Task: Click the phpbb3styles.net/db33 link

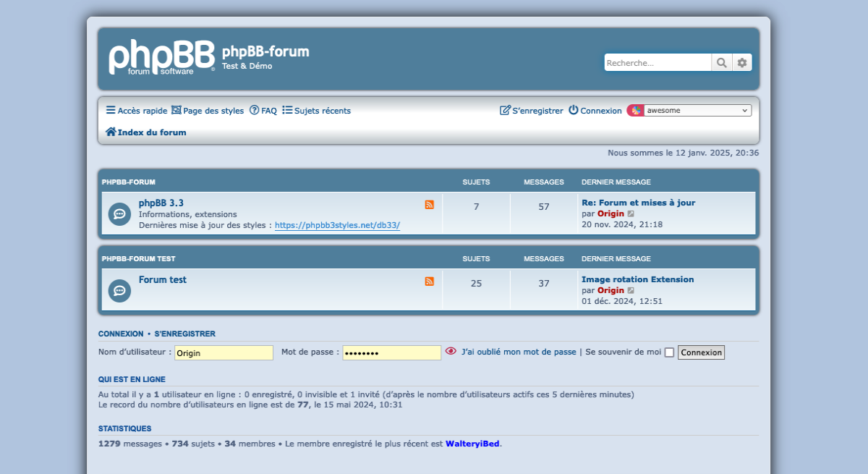Action: point(337,225)
